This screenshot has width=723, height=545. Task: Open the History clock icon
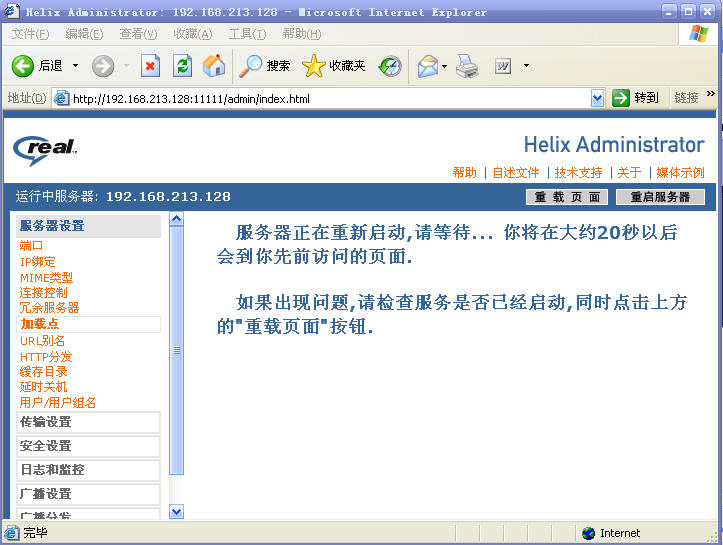(x=390, y=66)
